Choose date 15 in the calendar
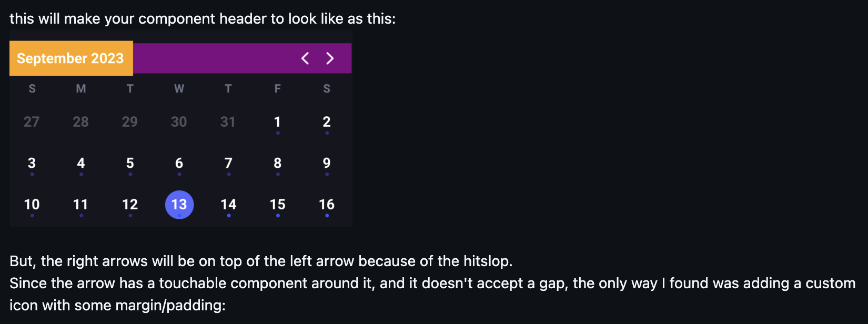868x324 pixels. click(277, 205)
